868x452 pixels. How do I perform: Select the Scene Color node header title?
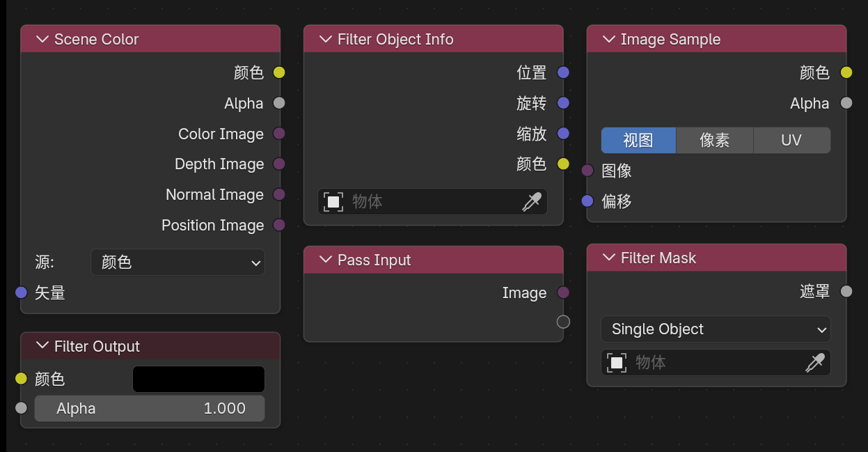point(97,39)
